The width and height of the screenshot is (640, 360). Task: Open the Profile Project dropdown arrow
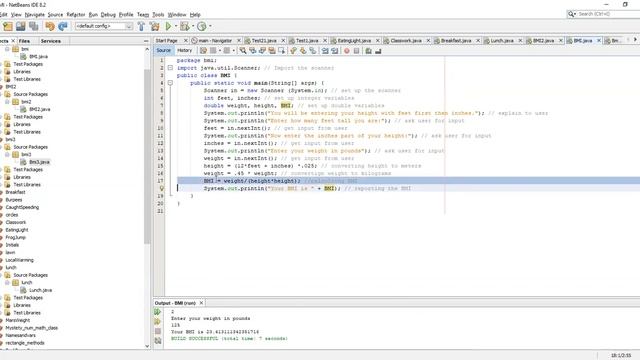pos(210,26)
